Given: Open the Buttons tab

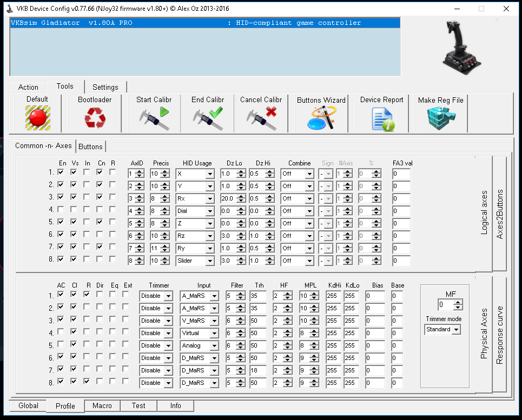Looking at the screenshot, I should pyautogui.click(x=90, y=146).
